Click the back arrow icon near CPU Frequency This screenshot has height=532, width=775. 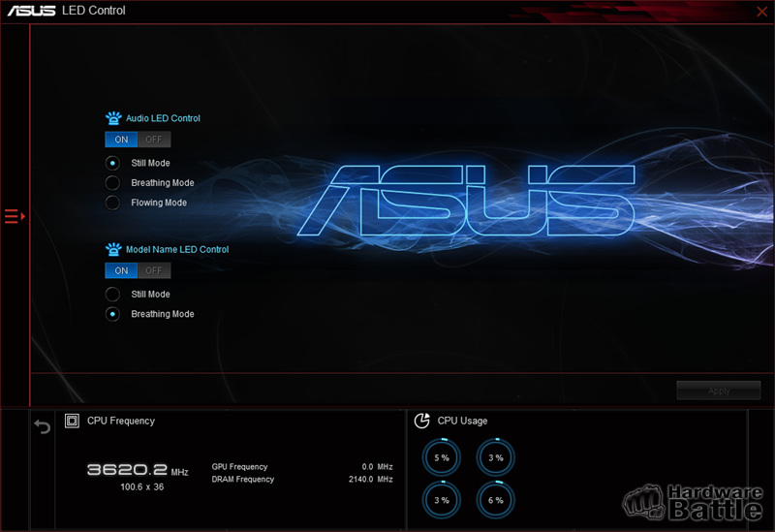[x=43, y=426]
